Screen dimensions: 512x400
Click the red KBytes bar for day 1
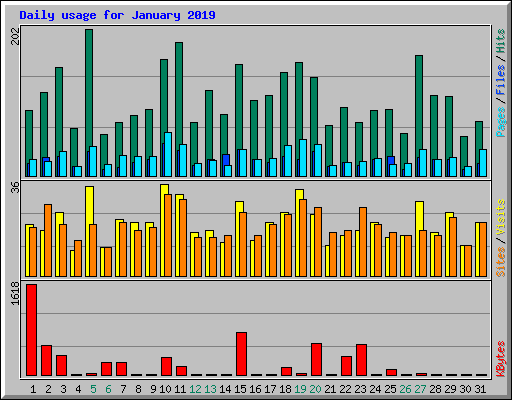coord(32,330)
